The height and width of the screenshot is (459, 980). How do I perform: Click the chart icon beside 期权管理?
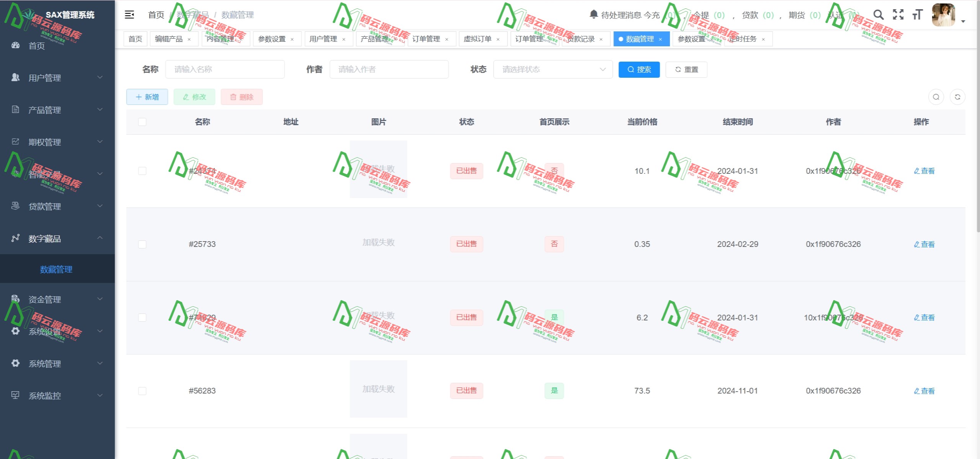click(x=15, y=142)
